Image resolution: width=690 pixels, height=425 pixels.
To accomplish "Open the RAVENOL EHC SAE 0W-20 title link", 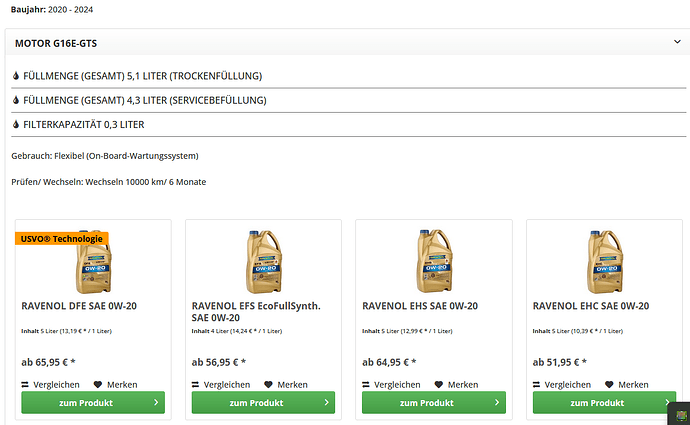I will [591, 306].
